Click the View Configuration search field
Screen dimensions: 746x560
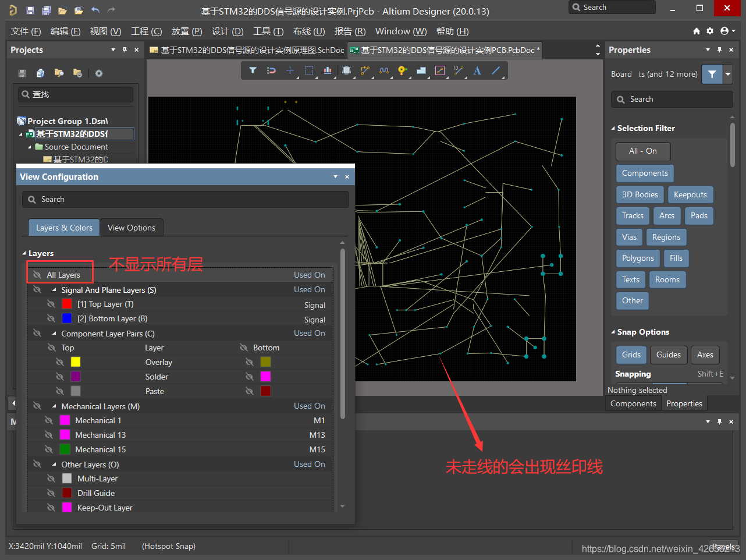pyautogui.click(x=186, y=199)
